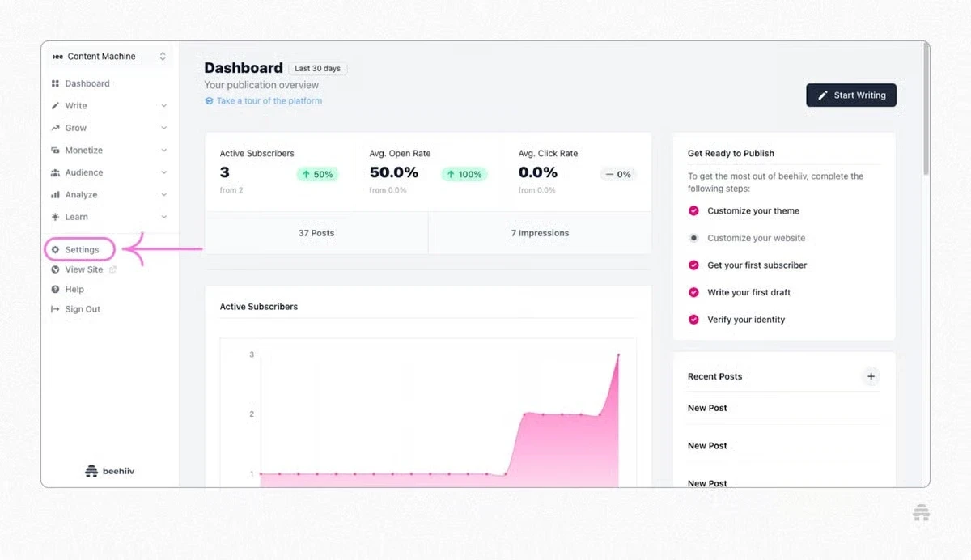The image size is (971, 560).
Task: Click the tour graduation cap icon
Action: click(x=209, y=101)
